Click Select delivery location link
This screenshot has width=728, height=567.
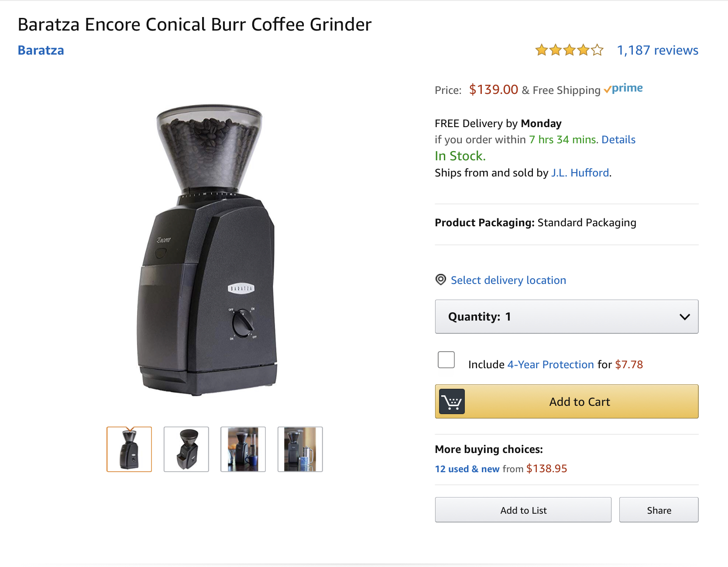[508, 280]
